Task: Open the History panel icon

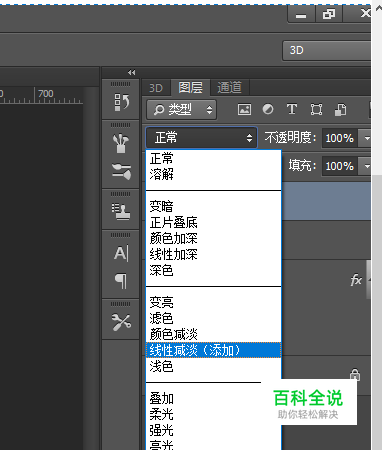Action: [121, 102]
